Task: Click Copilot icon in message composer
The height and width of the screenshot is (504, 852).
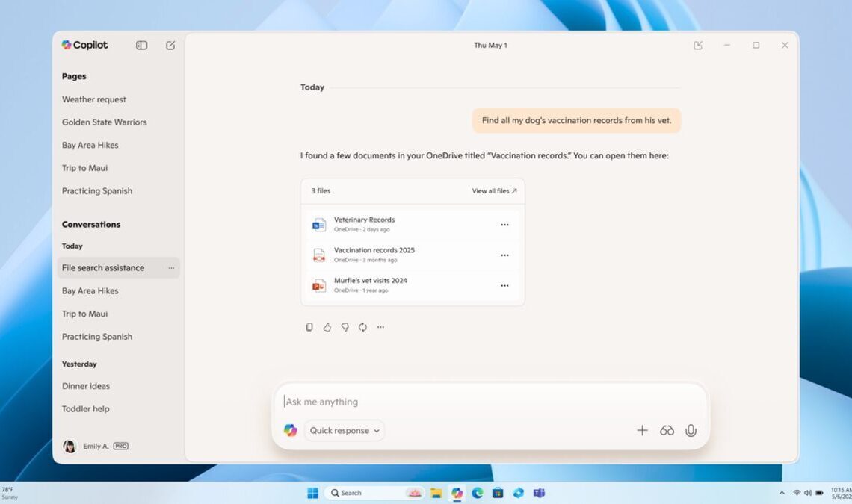Action: 291,430
